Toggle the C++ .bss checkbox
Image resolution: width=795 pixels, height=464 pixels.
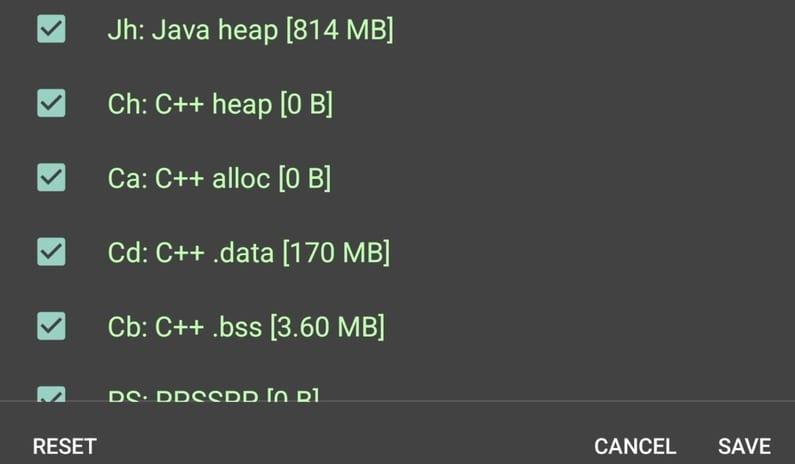pyautogui.click(x=51, y=325)
